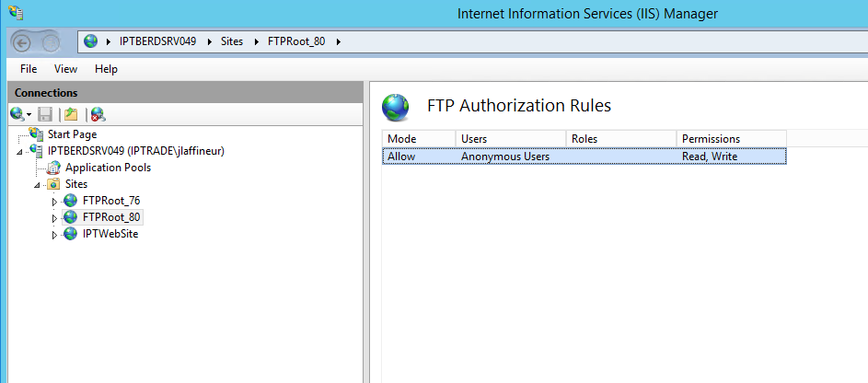Click Sites in the breadcrumb path
Viewport: 868px width, 383px height.
point(232,41)
